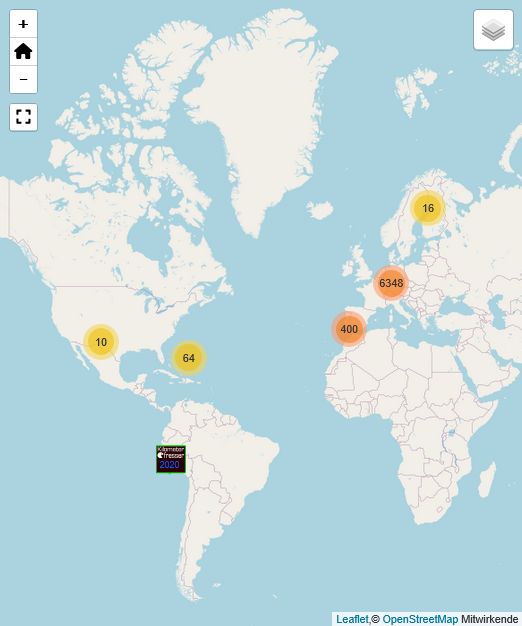
Task: Click on Madagascar island
Action: click(488, 479)
